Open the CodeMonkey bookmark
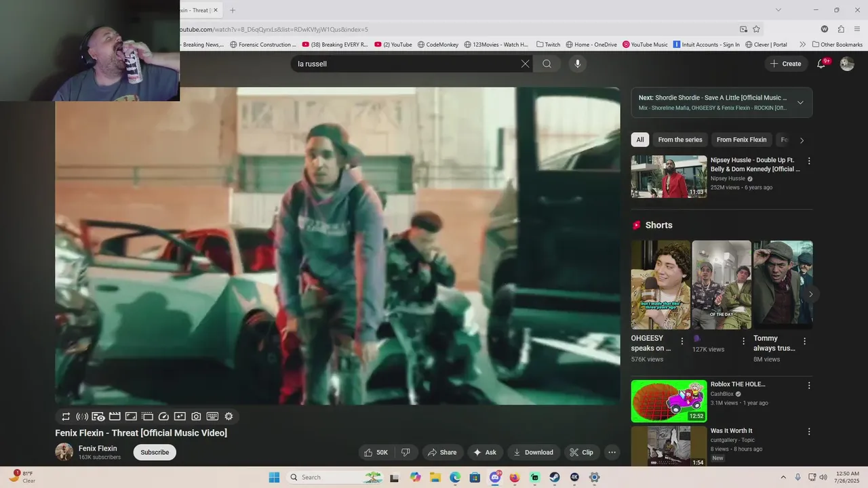 tap(437, 45)
